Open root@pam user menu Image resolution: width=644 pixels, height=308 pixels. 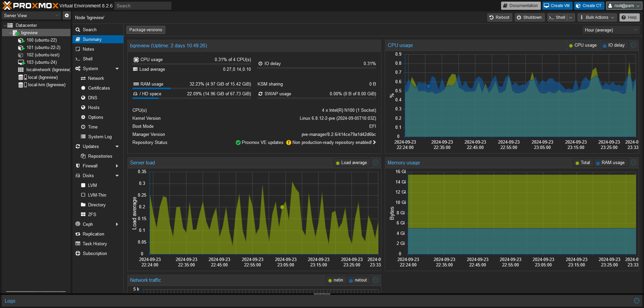(x=624, y=6)
